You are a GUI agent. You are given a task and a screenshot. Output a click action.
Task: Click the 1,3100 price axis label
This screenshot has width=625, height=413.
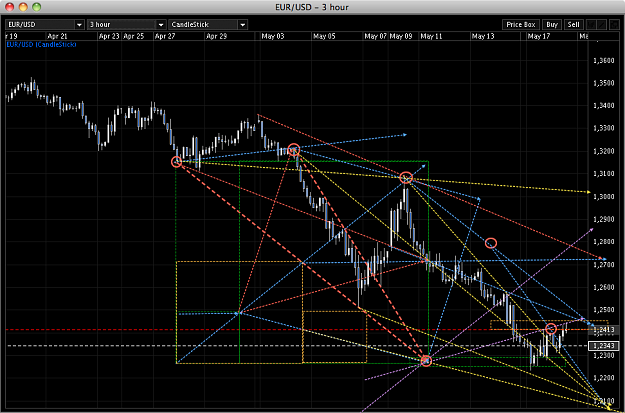(602, 174)
